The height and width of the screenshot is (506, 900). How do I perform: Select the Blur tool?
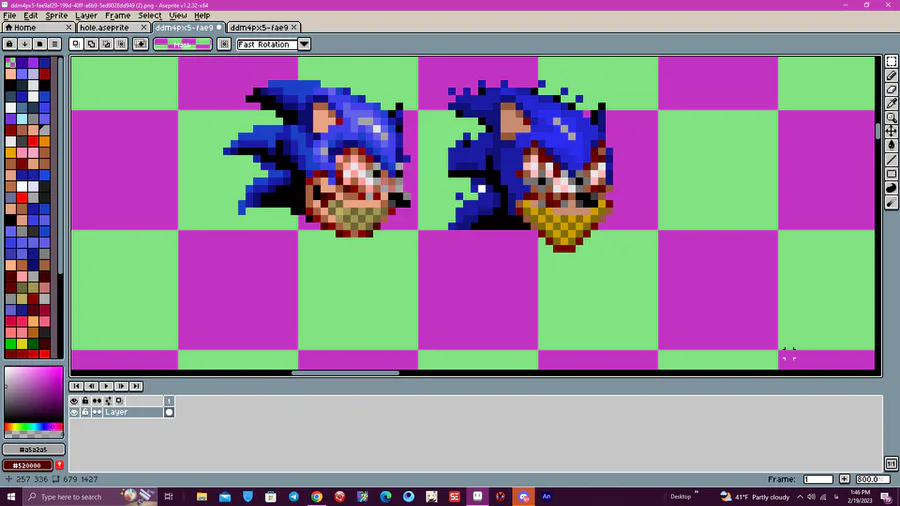pyautogui.click(x=891, y=203)
